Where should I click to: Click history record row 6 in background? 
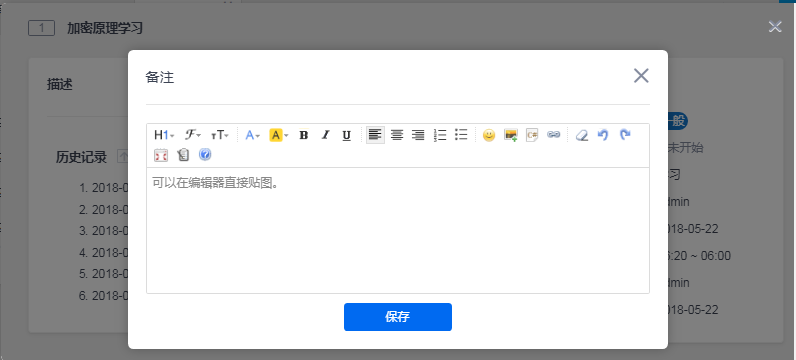coord(103,296)
